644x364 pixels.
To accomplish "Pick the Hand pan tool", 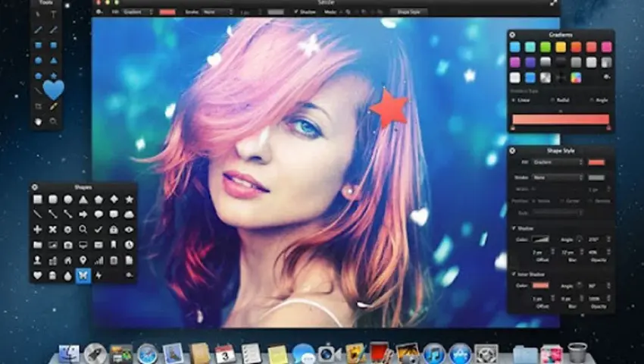I will [x=38, y=121].
